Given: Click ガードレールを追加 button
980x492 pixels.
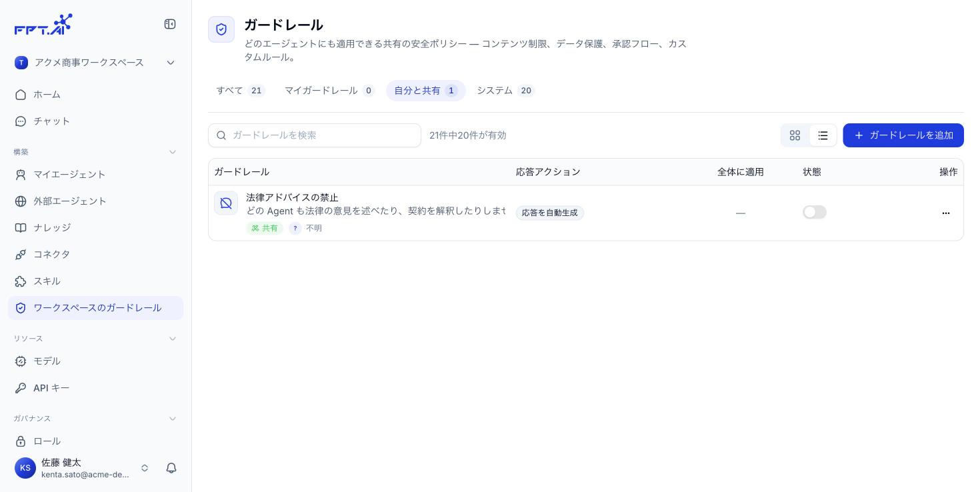Looking at the screenshot, I should pos(903,135).
